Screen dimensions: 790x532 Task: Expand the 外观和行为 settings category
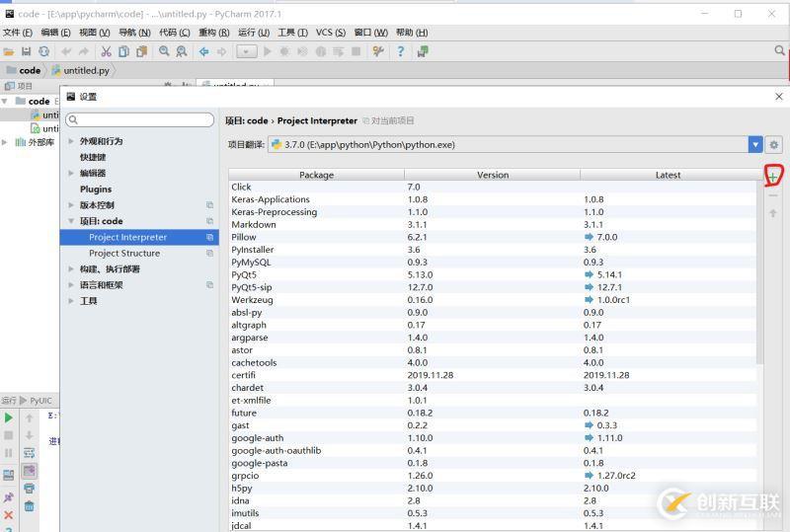pos(71,141)
